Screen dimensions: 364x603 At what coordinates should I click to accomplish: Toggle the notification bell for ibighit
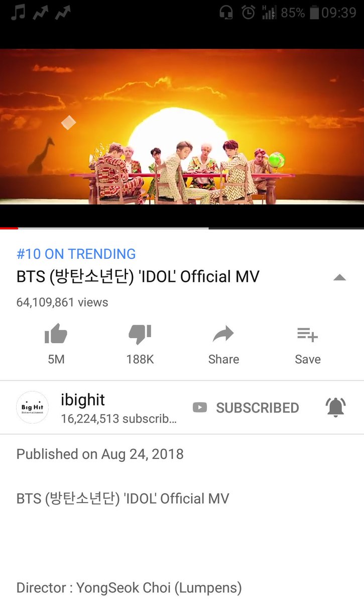(x=336, y=407)
